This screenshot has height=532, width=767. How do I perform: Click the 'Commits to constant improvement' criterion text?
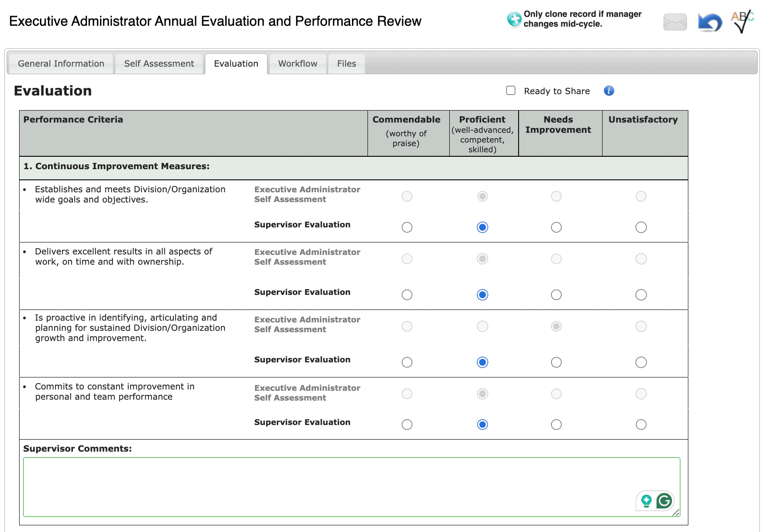click(x=115, y=392)
